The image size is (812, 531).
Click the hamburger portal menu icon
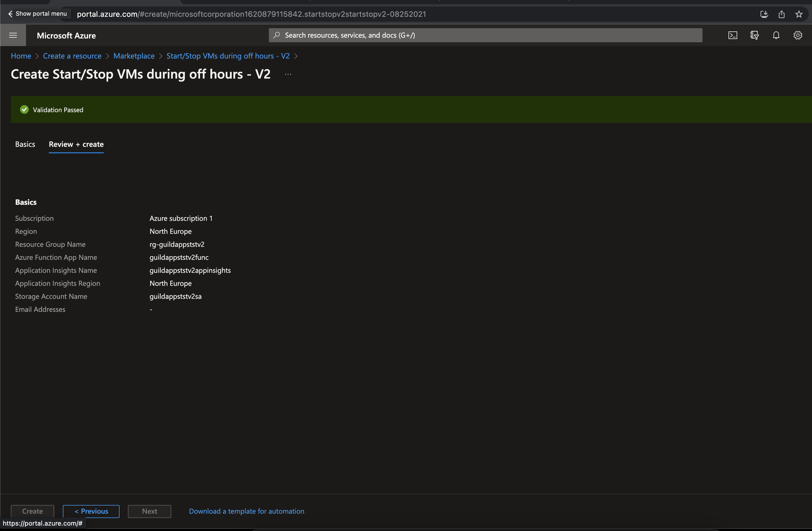[13, 35]
